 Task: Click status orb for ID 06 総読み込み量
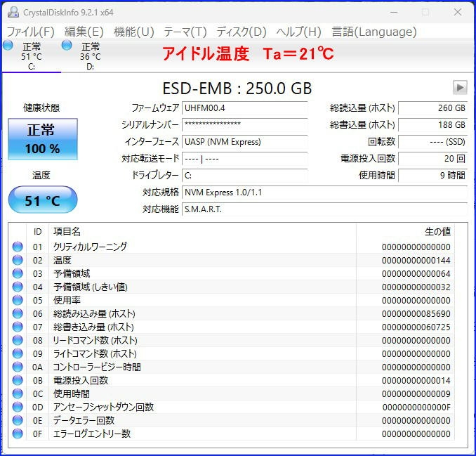pos(18,313)
